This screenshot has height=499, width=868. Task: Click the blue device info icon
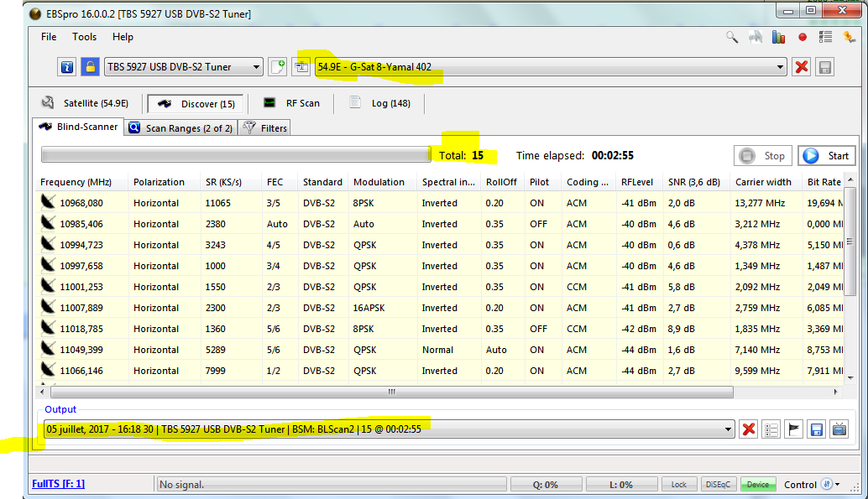67,67
